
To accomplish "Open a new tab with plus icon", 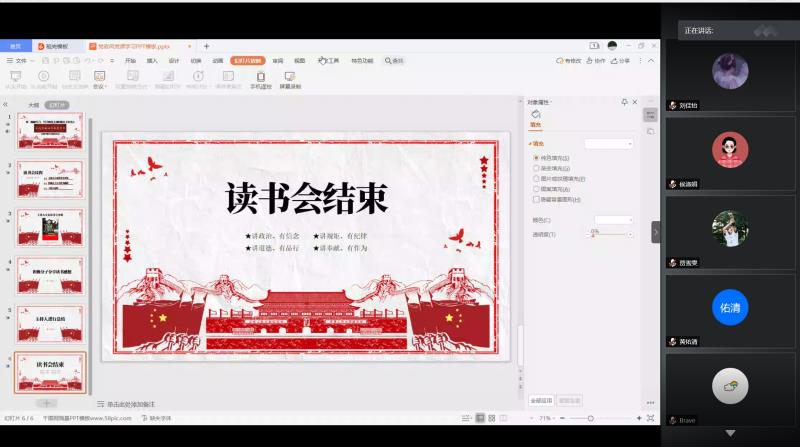I will tap(207, 46).
